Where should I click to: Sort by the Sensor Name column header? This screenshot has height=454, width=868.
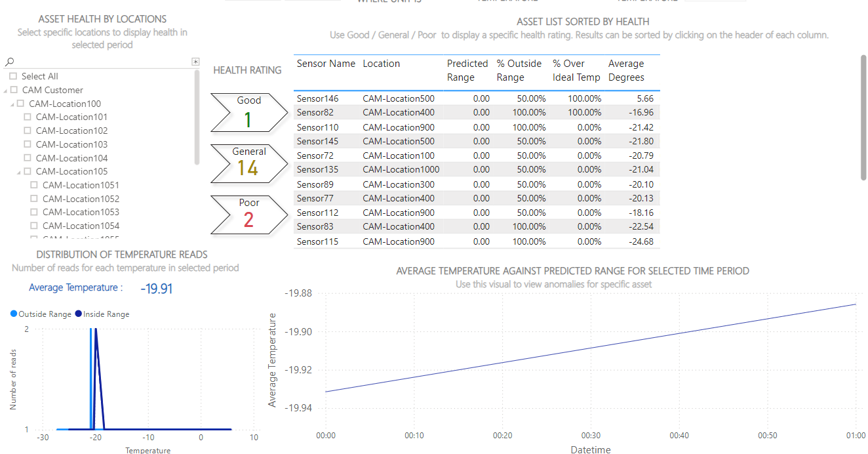click(x=326, y=64)
